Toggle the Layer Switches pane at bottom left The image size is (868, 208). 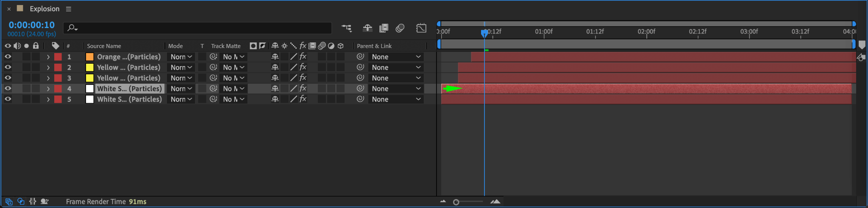point(9,202)
